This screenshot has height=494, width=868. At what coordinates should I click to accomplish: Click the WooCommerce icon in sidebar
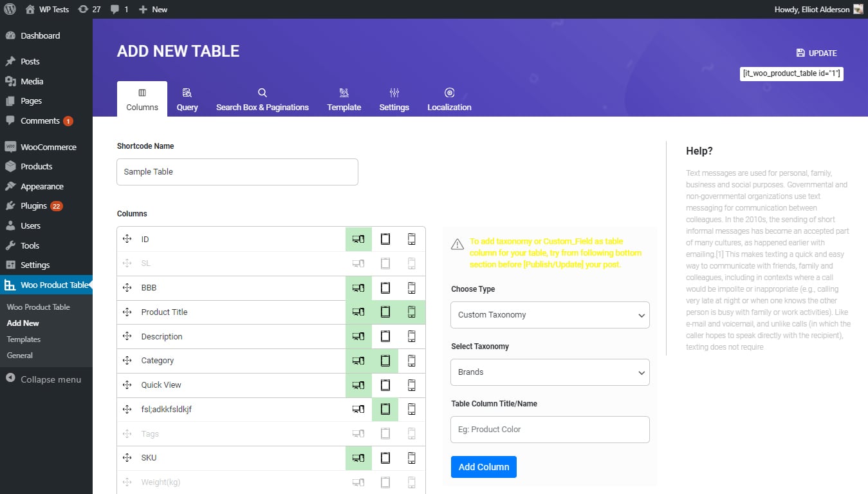tap(10, 147)
